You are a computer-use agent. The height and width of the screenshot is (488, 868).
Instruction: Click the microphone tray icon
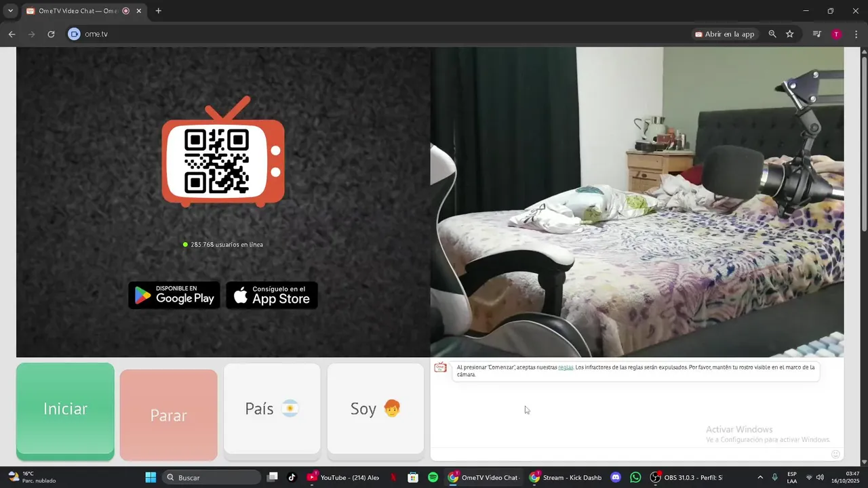(774, 477)
